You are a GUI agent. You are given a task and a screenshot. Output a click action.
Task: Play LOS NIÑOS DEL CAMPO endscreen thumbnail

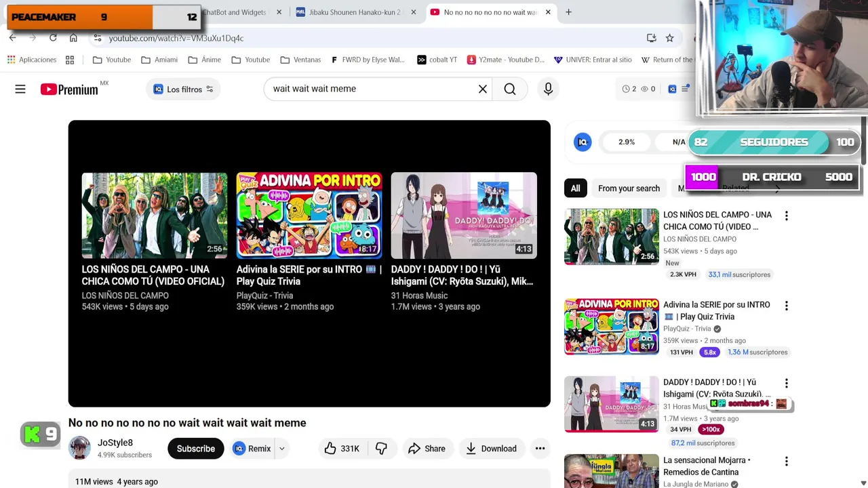point(155,216)
